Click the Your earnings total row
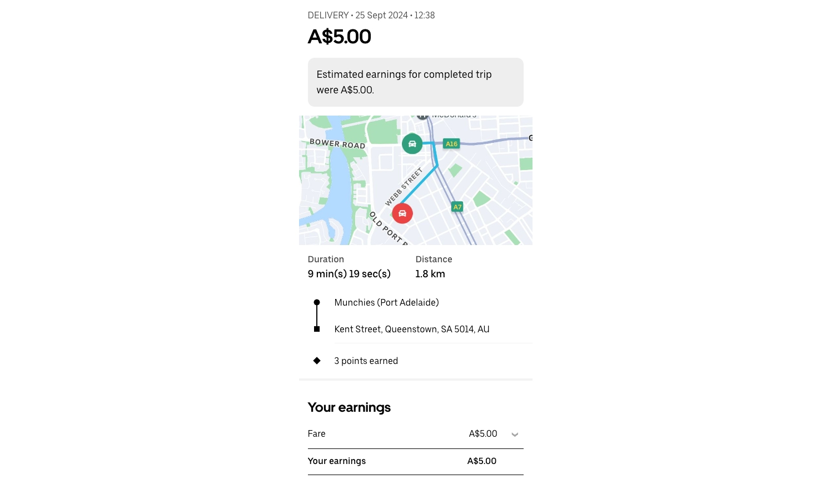This screenshot has width=831, height=504. [x=416, y=461]
